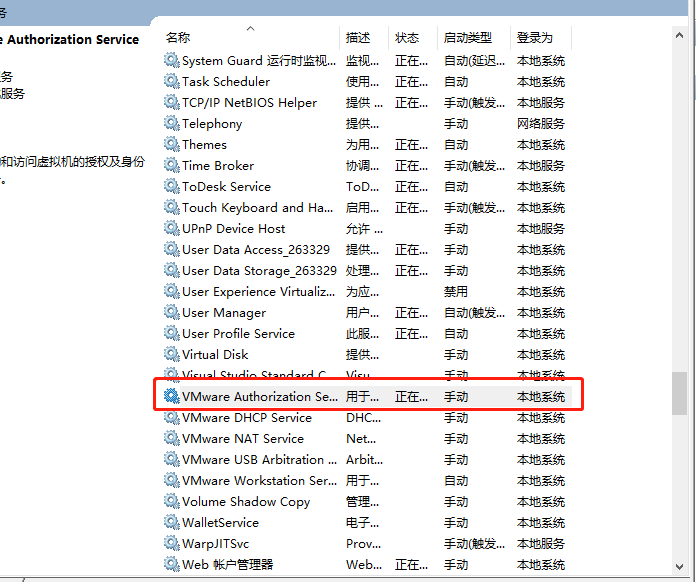This screenshot has width=696, height=582.
Task: Click the Volume Shadow Copy gear icon
Action: click(x=171, y=501)
